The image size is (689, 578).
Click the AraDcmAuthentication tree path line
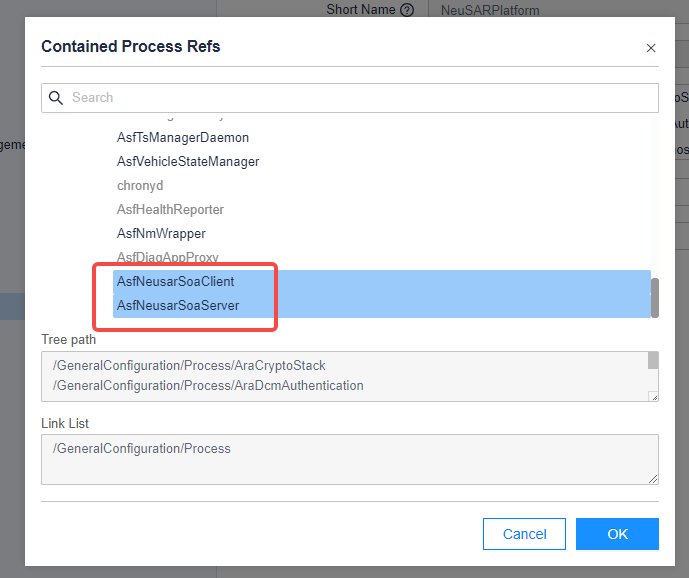click(x=209, y=385)
